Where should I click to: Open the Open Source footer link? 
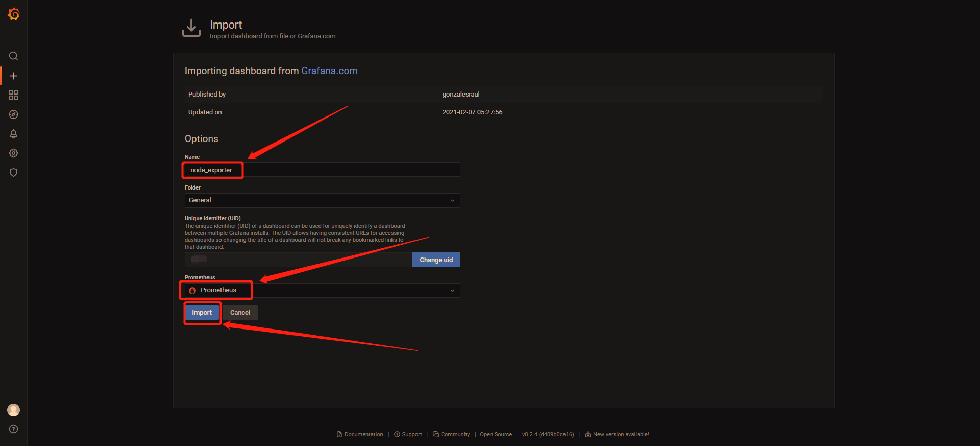coord(496,435)
